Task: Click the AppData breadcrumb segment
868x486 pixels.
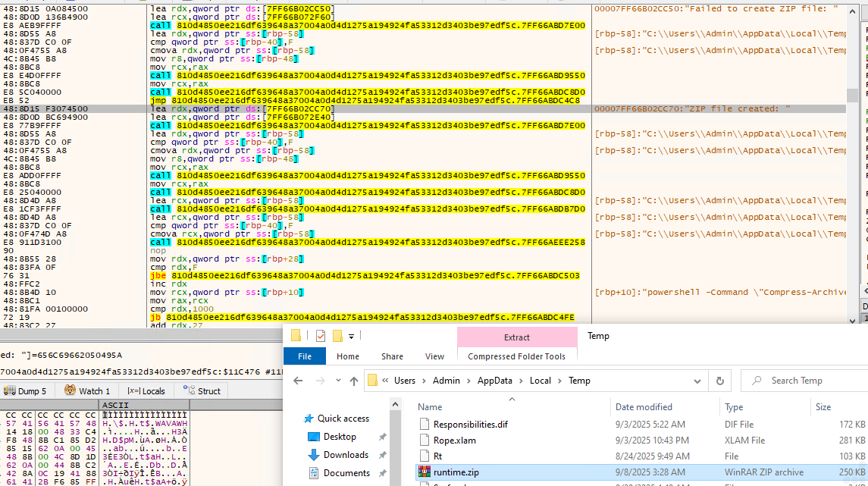Action: pyautogui.click(x=493, y=381)
